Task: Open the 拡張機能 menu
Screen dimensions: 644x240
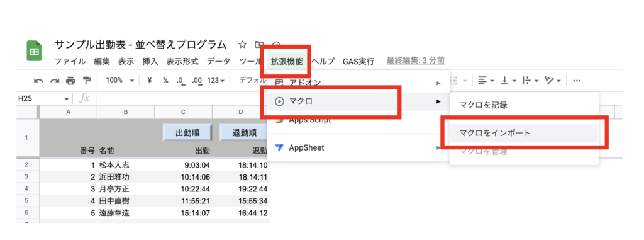Action: pos(287,61)
